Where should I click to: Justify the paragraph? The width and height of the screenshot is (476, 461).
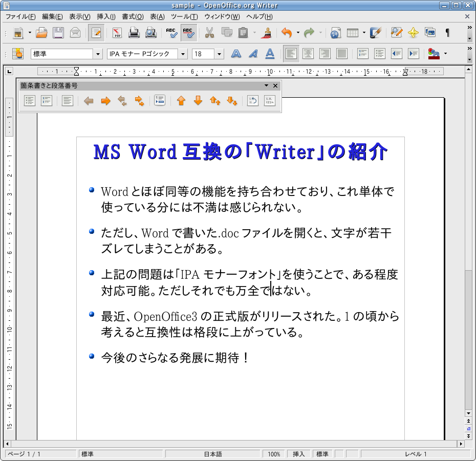tap(342, 54)
